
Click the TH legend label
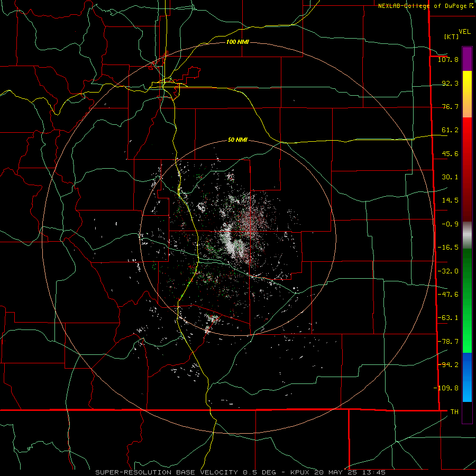[454, 411]
